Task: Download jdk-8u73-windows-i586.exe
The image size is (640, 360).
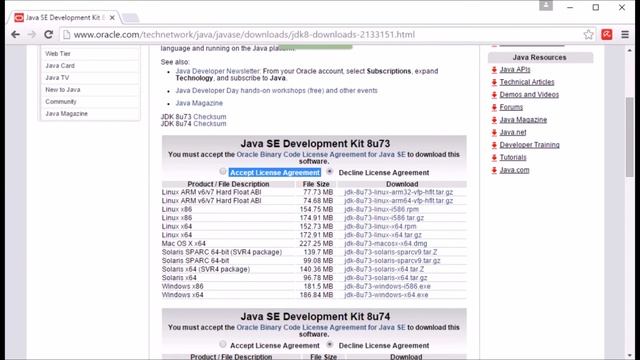Action: [x=387, y=286]
